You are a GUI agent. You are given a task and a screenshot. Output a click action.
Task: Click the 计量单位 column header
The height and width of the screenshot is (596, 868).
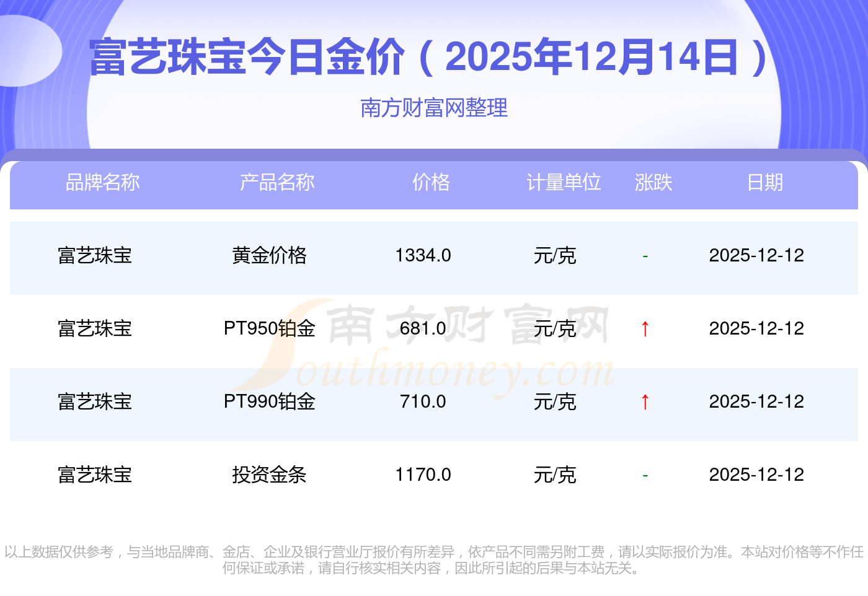(564, 182)
